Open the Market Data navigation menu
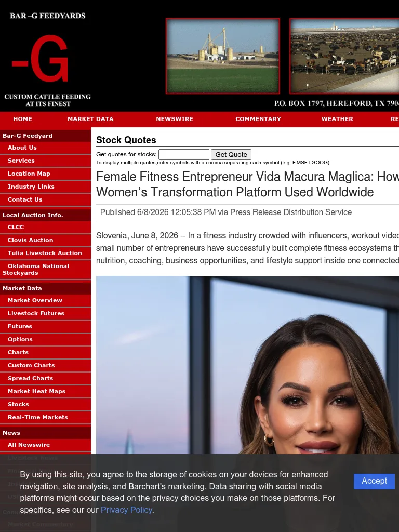Image resolution: width=399 pixels, height=532 pixels. pos(90,119)
